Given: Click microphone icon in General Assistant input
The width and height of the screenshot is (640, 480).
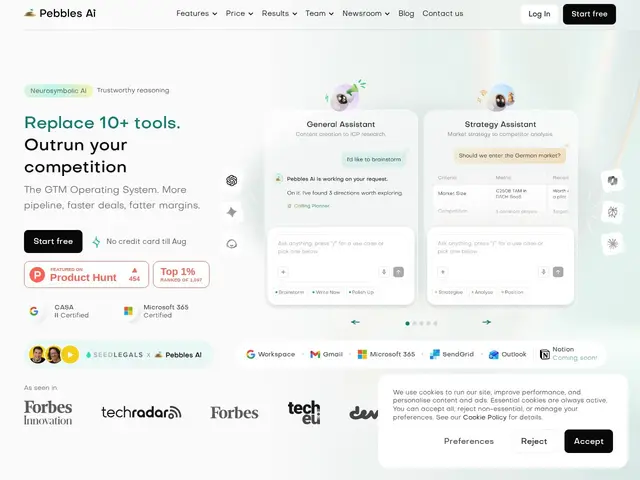Looking at the screenshot, I should (384, 272).
